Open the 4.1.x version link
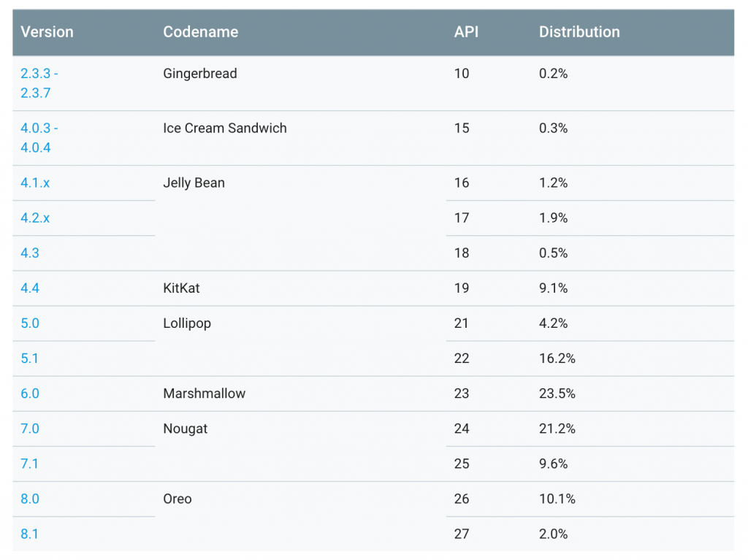The height and width of the screenshot is (560, 748). (x=35, y=183)
